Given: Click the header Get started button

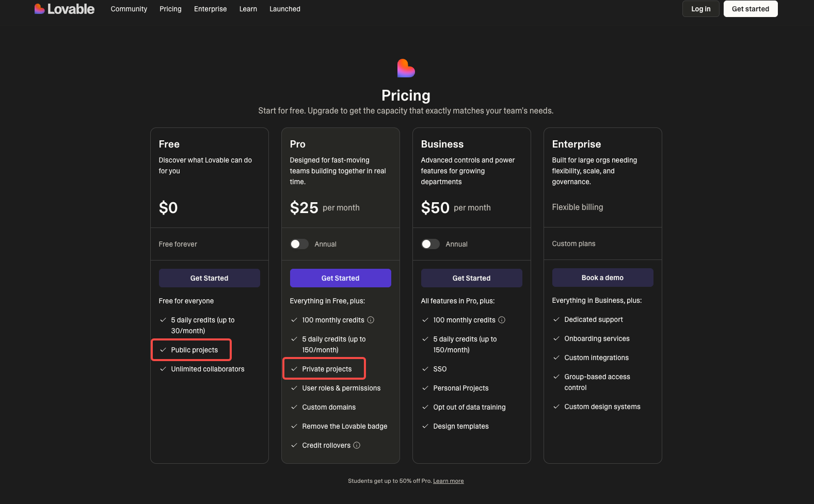Looking at the screenshot, I should pyautogui.click(x=751, y=9).
